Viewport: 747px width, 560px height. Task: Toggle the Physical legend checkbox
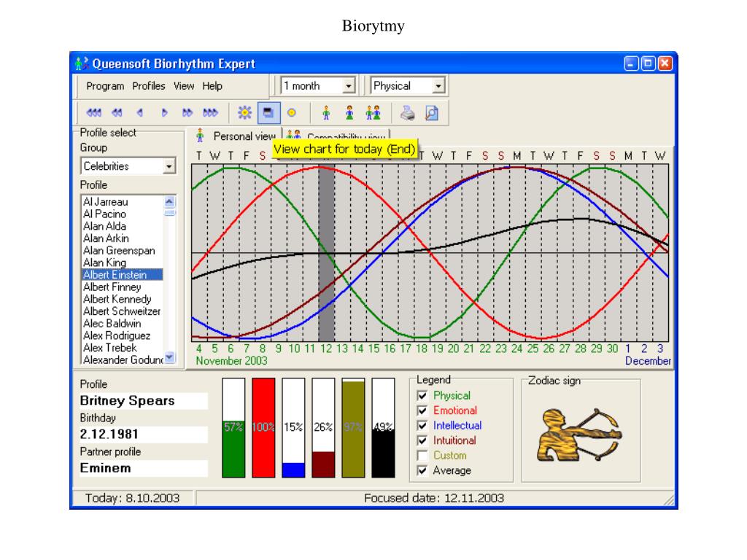pyautogui.click(x=422, y=395)
